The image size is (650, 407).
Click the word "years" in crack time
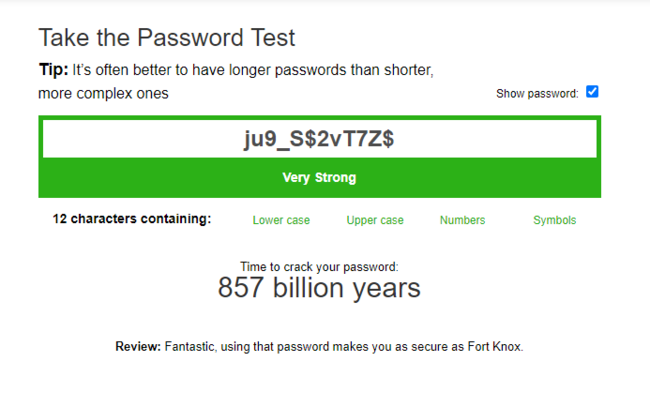click(x=383, y=288)
